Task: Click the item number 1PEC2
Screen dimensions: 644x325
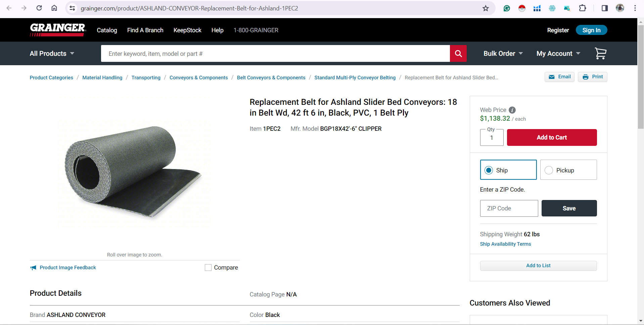Action: click(x=272, y=129)
